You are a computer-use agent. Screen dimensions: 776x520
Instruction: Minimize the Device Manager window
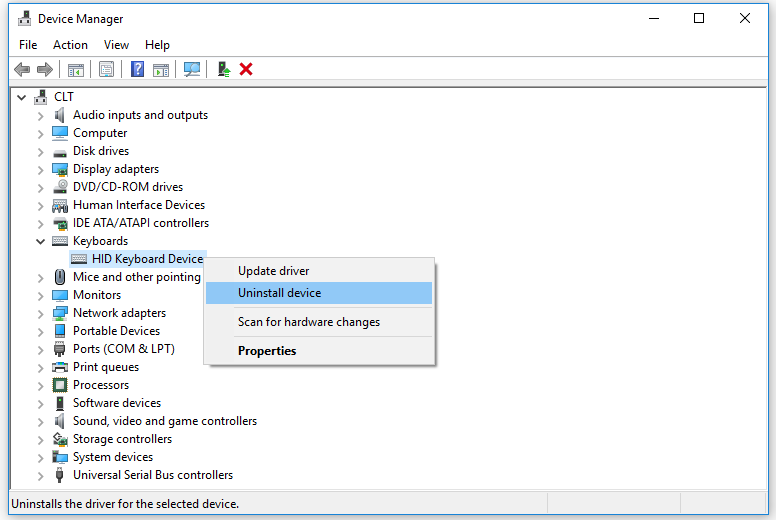tap(654, 18)
